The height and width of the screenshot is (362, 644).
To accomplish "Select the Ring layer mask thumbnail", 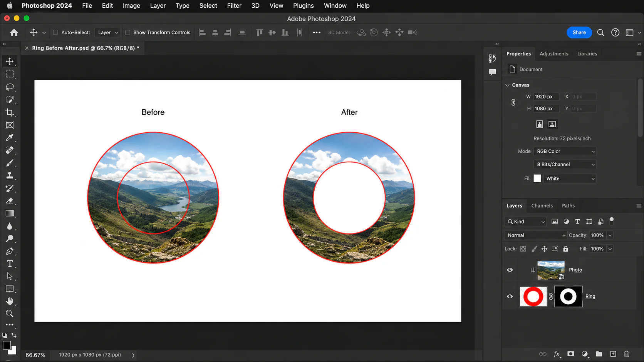I will 568,297.
